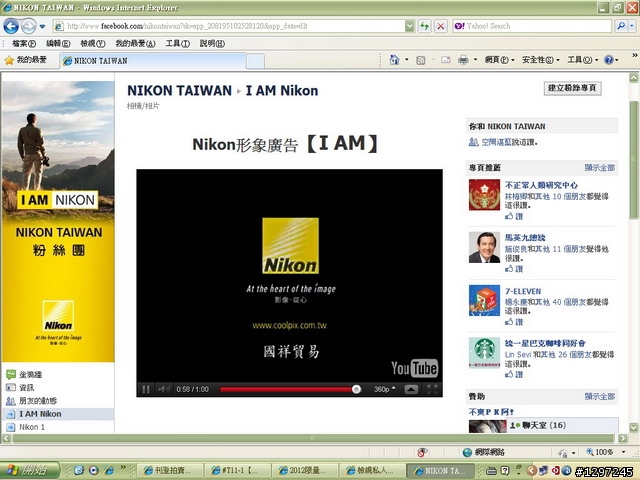Image resolution: width=640 pixels, height=480 pixels.
Task: Select the NIKON TAIWAN browser tab
Action: [x=153, y=61]
